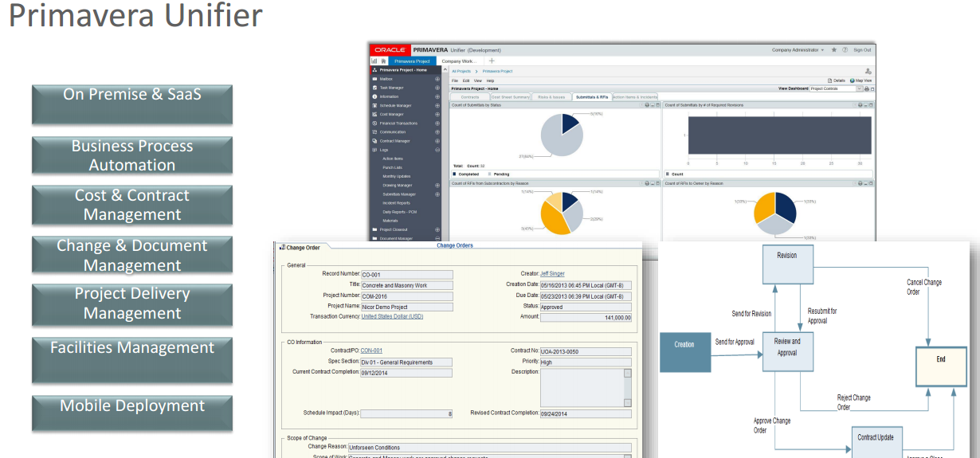Click the Sign Out link

(x=862, y=49)
